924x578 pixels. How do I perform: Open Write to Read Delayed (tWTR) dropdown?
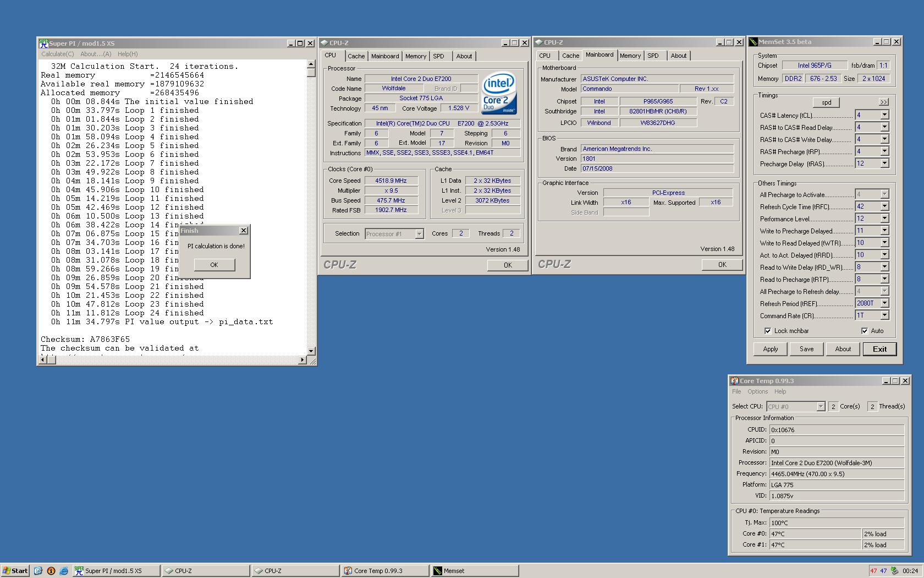[884, 243]
